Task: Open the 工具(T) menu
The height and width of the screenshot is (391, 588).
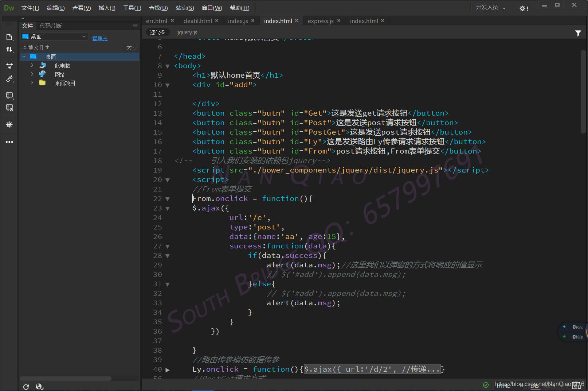Action: pos(132,8)
